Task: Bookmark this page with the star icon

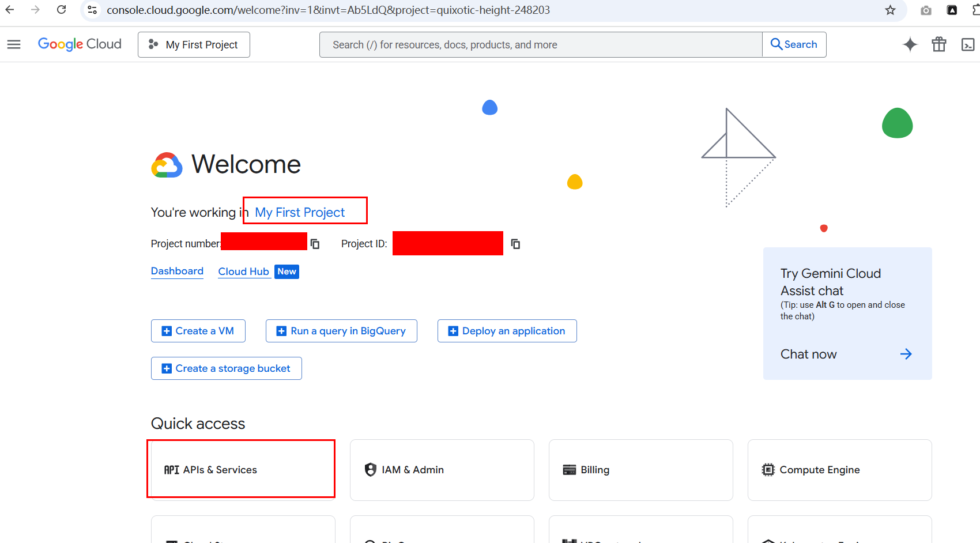Action: (890, 10)
